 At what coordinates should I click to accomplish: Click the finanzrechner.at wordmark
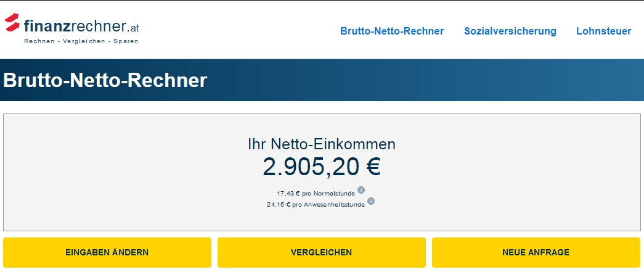tap(81, 27)
